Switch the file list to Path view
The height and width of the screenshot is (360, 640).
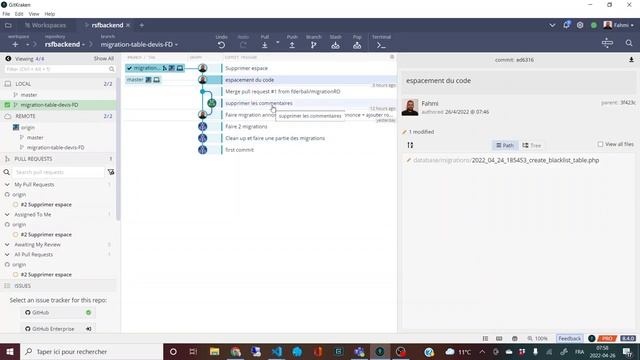(x=504, y=145)
